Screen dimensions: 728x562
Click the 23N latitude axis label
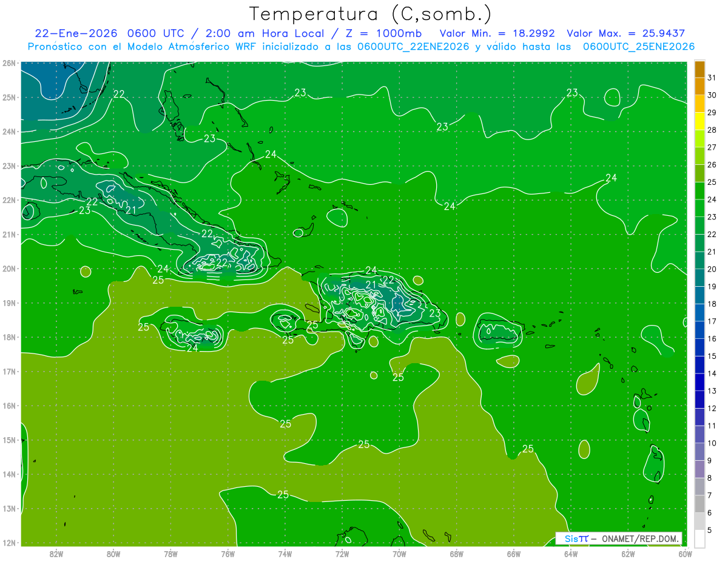pos(9,166)
